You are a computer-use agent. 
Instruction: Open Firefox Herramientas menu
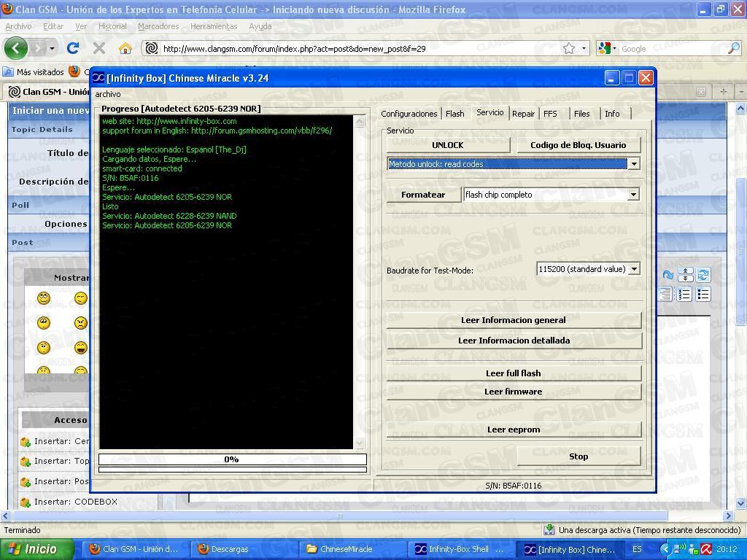[214, 27]
